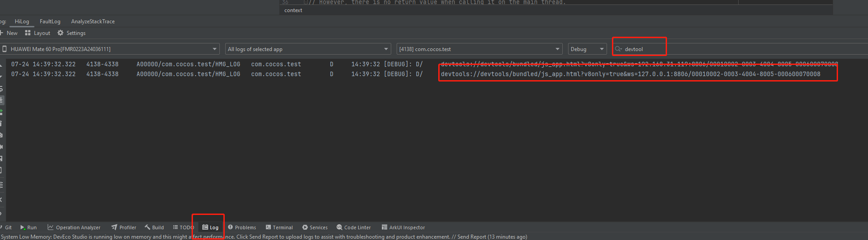Open the 'All logs of selected app' dropdown
Viewport: 868px width, 240px height.
click(308, 49)
